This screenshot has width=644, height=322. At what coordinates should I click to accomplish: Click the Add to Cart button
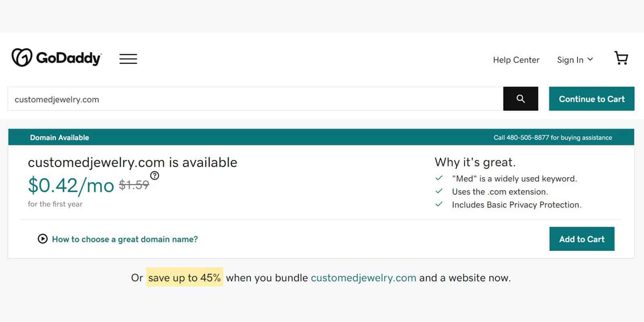pos(582,239)
